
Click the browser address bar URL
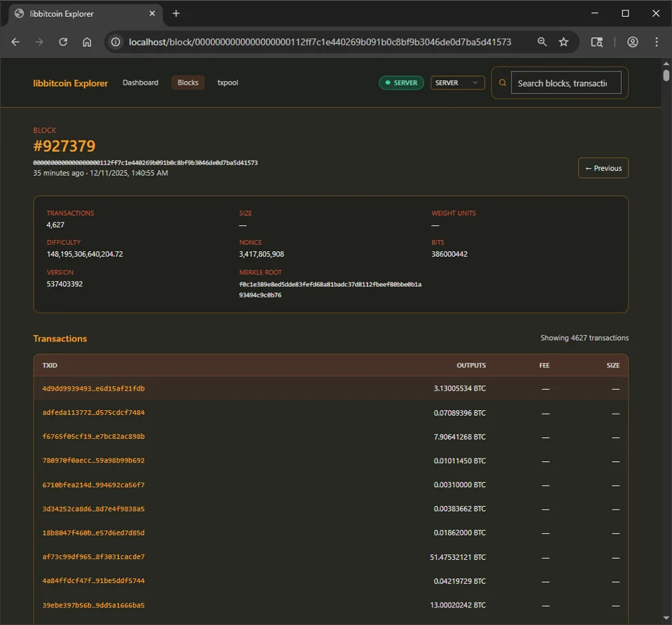(x=320, y=42)
